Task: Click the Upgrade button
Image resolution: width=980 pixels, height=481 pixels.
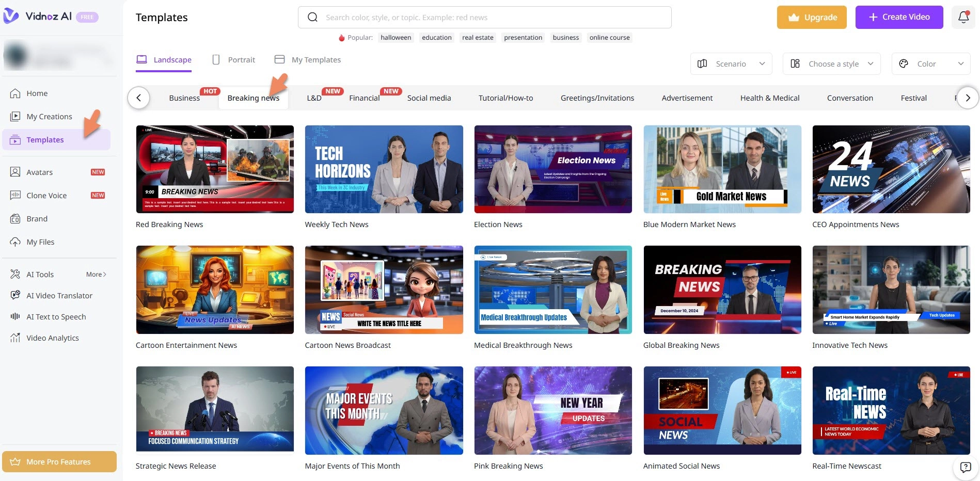Action: point(812,17)
